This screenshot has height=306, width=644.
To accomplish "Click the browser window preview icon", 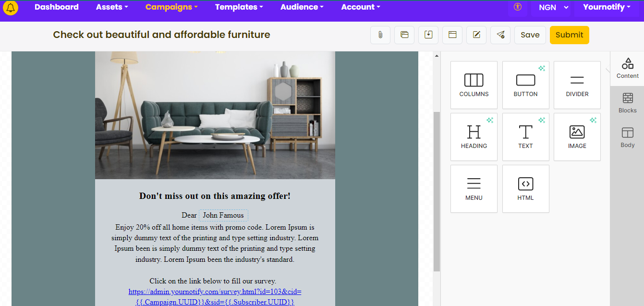I will click(452, 35).
